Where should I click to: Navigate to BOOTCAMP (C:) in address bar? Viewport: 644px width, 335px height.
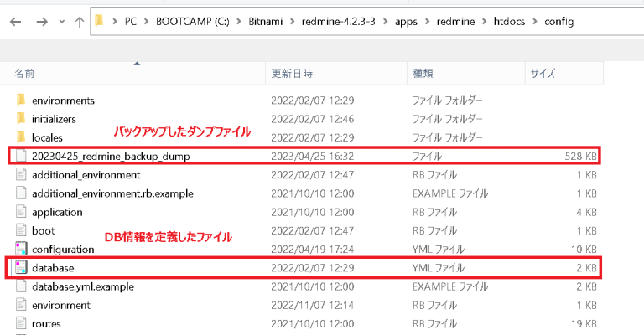pyautogui.click(x=190, y=21)
